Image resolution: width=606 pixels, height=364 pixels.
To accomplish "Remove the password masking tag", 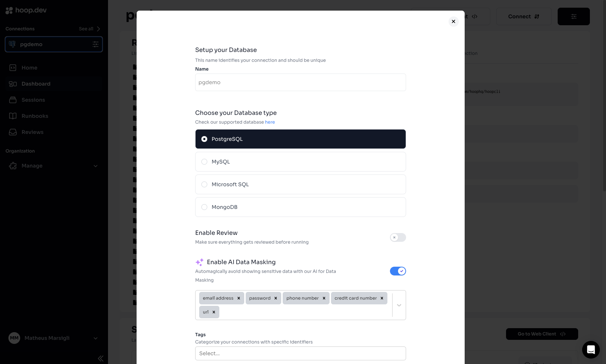I will 276,298.
